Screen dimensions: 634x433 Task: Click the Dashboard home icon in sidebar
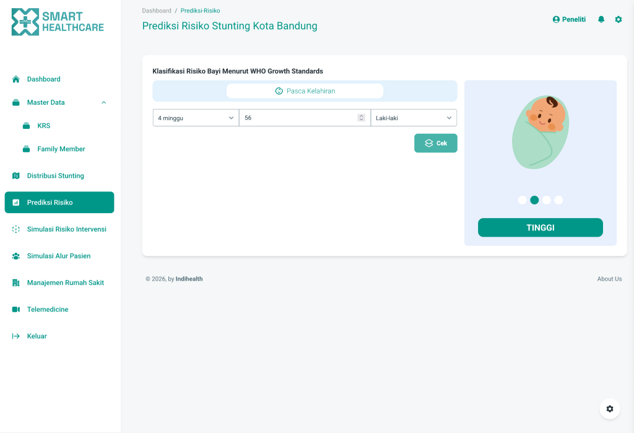click(16, 79)
